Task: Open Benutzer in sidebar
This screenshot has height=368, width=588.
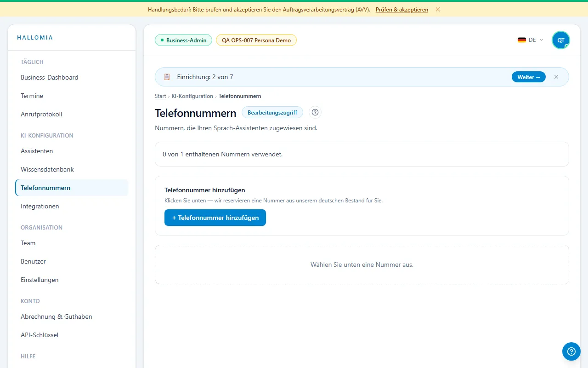Action: [72, 261]
